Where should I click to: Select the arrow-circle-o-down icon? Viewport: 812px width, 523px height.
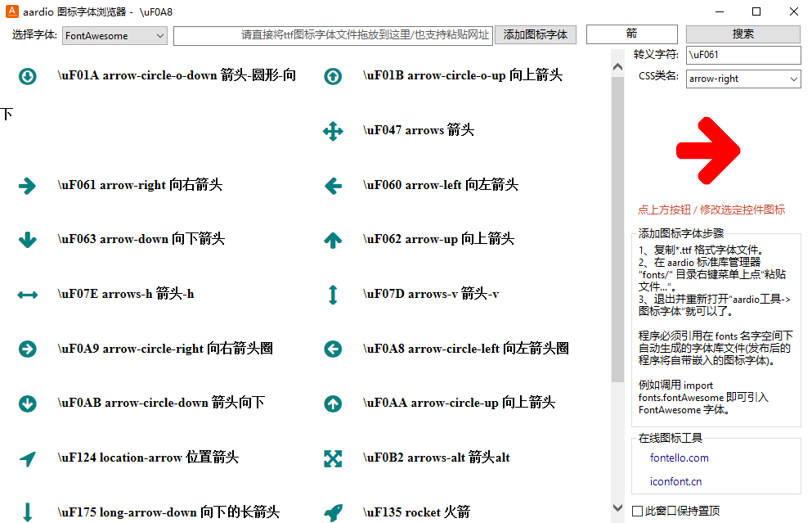point(28,76)
